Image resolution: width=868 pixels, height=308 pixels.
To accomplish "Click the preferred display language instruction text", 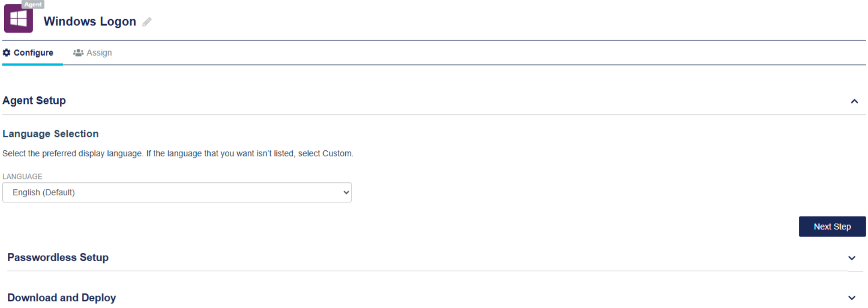I will pos(178,154).
